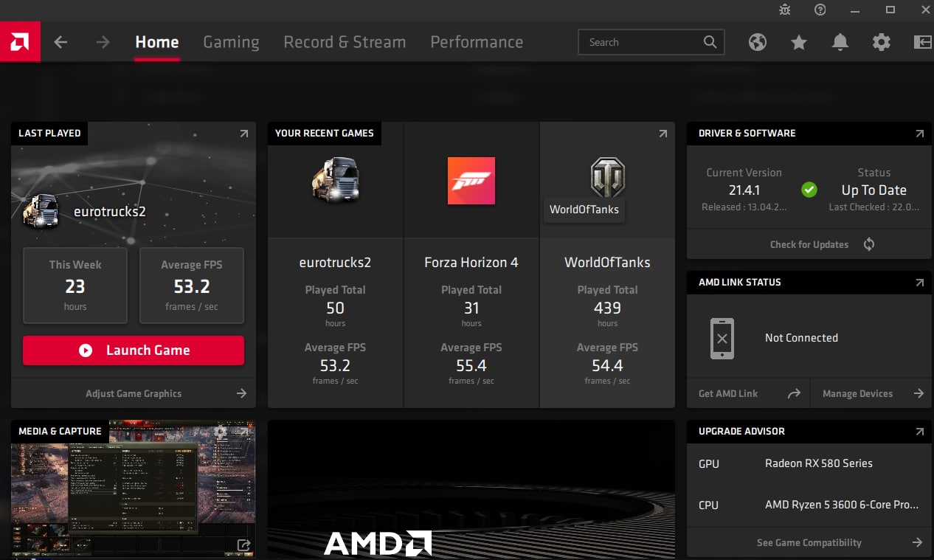Open the bug report tool icon

tap(785, 10)
